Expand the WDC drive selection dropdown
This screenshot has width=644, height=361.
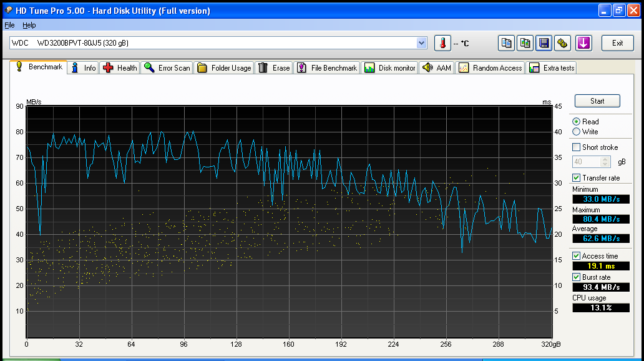coord(421,42)
